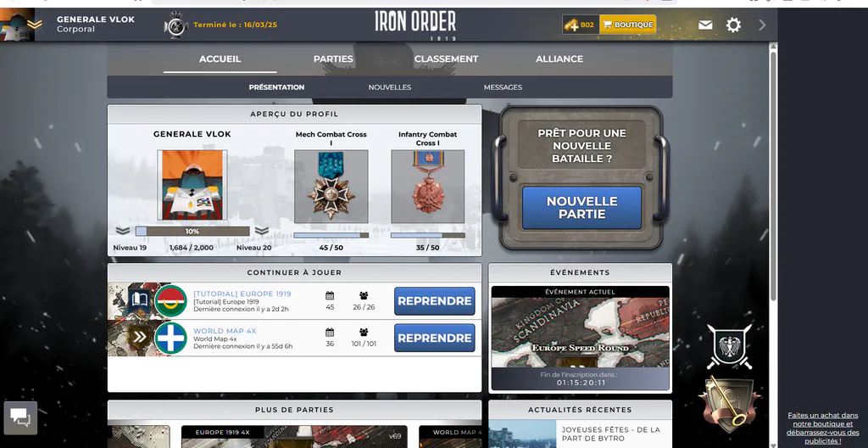
Task: Open the eagle shield crossed swords icon
Action: (x=729, y=347)
